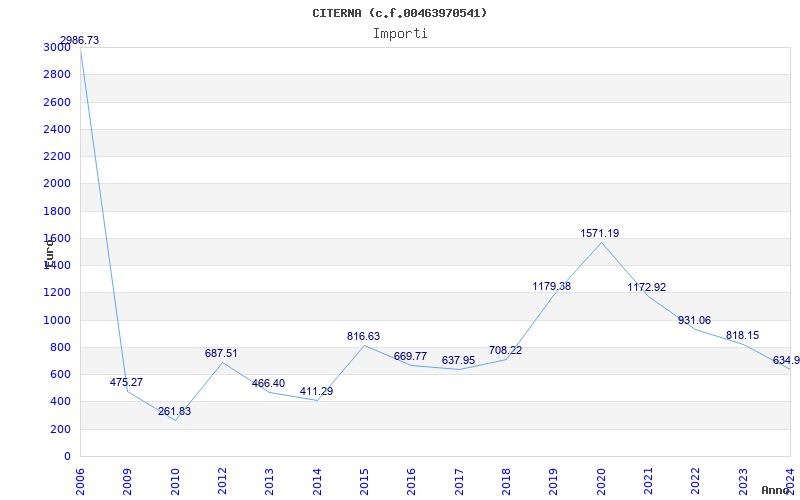Click the 3000 y-axis tick label
The width and height of the screenshot is (800, 500).
(x=57, y=47)
